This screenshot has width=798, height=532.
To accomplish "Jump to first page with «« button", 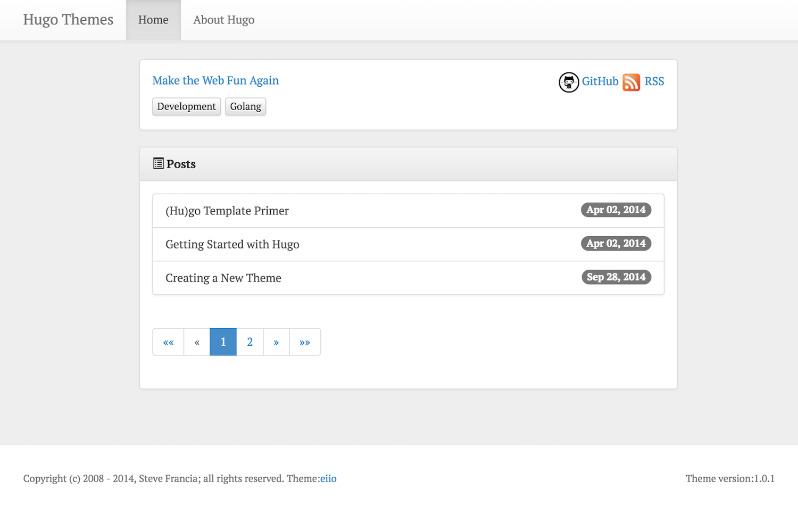I will (x=169, y=342).
